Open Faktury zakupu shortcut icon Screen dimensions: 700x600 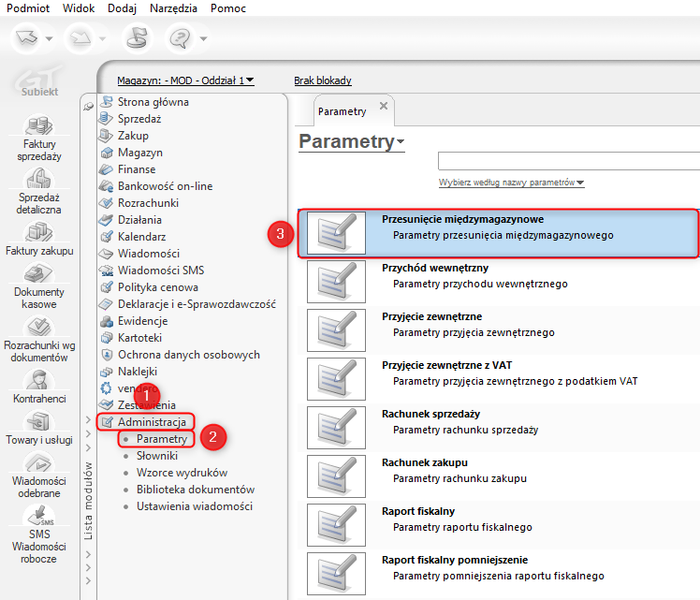tap(39, 232)
